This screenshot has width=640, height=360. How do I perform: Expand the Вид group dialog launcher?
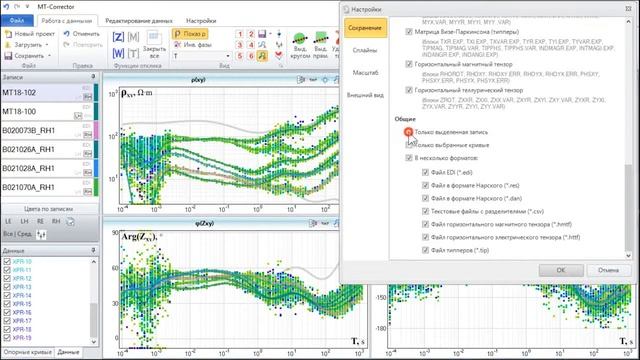point(281,66)
